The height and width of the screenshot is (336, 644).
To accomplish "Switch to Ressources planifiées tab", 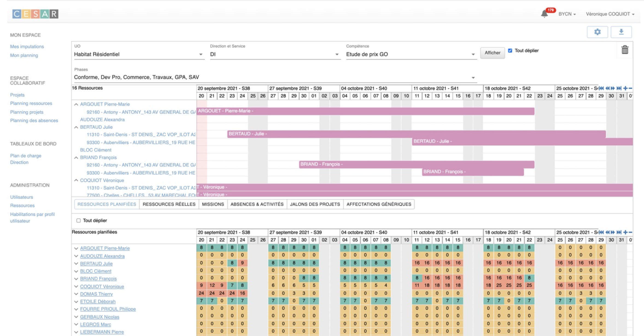I will point(107,204).
